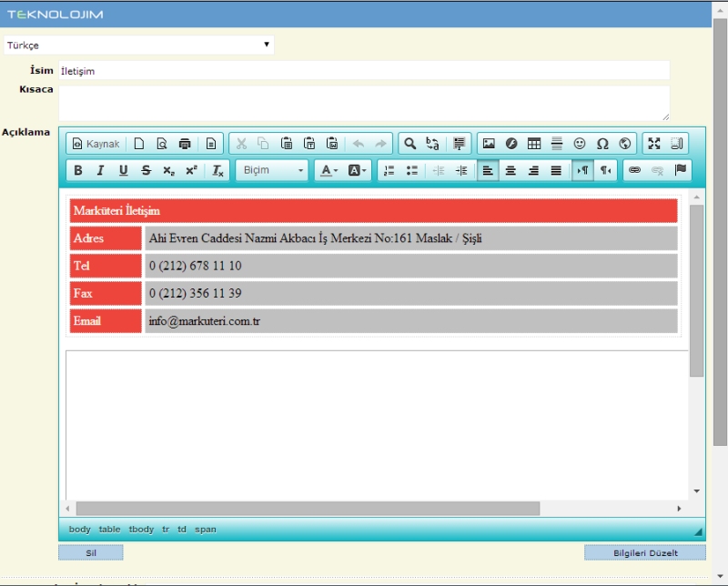The width and height of the screenshot is (728, 586).
Task: Click the Unlink icon
Action: click(x=657, y=170)
